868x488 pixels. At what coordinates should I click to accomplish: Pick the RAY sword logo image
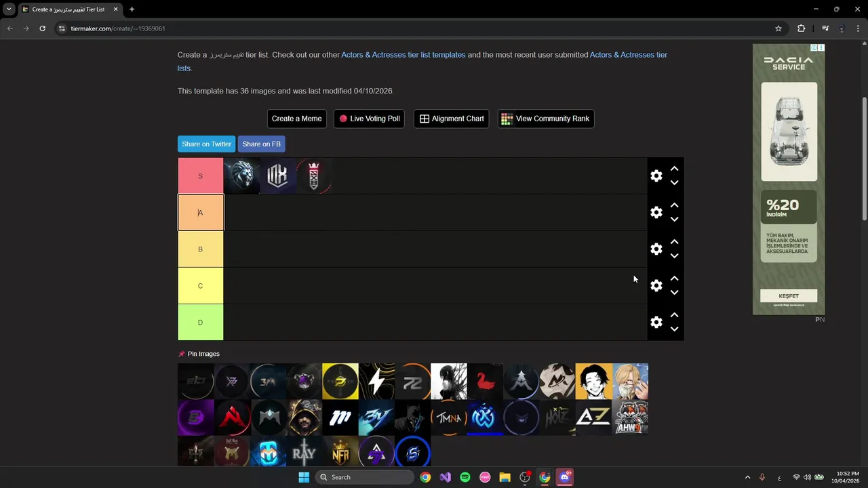(x=304, y=452)
